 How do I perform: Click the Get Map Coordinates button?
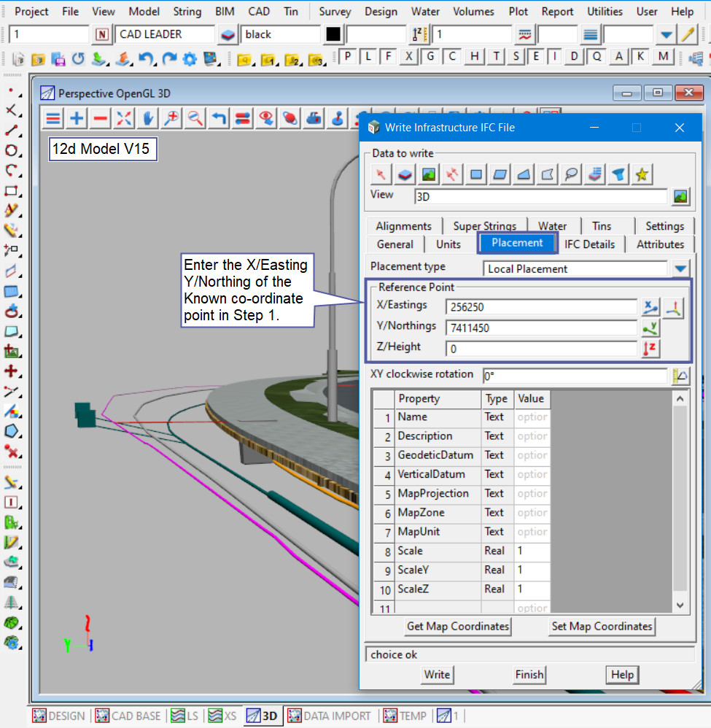[x=458, y=626]
